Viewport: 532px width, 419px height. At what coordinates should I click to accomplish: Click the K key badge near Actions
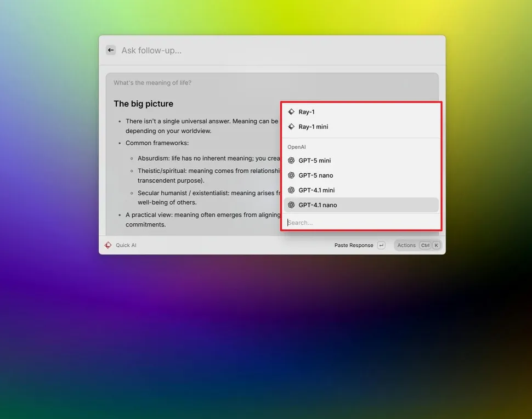(x=436, y=245)
